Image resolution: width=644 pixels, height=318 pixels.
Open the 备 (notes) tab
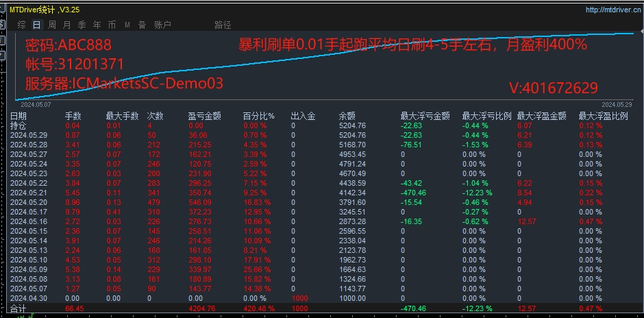142,25
